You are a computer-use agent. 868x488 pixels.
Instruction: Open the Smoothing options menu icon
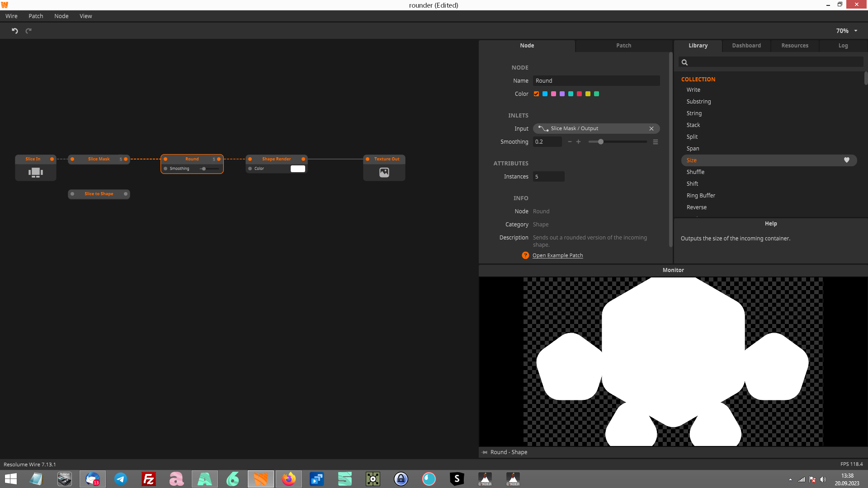click(x=655, y=142)
